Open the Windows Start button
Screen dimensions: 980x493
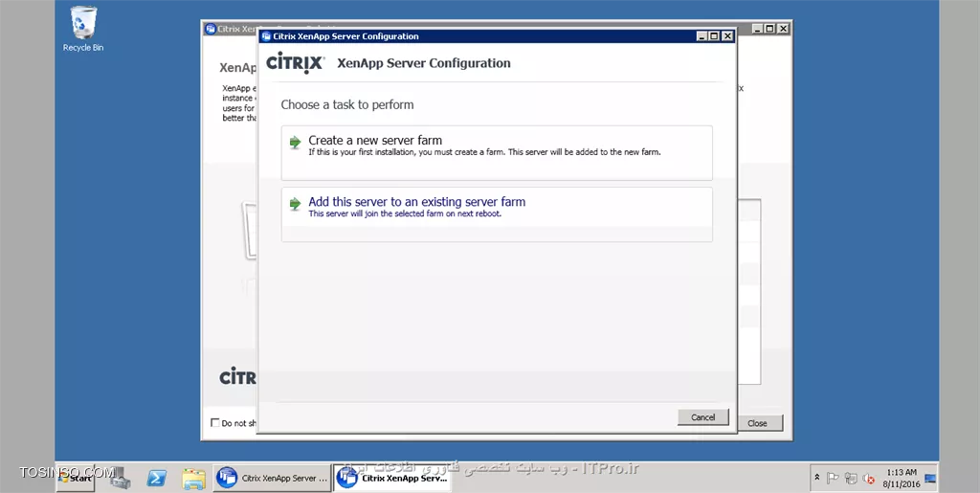76,478
